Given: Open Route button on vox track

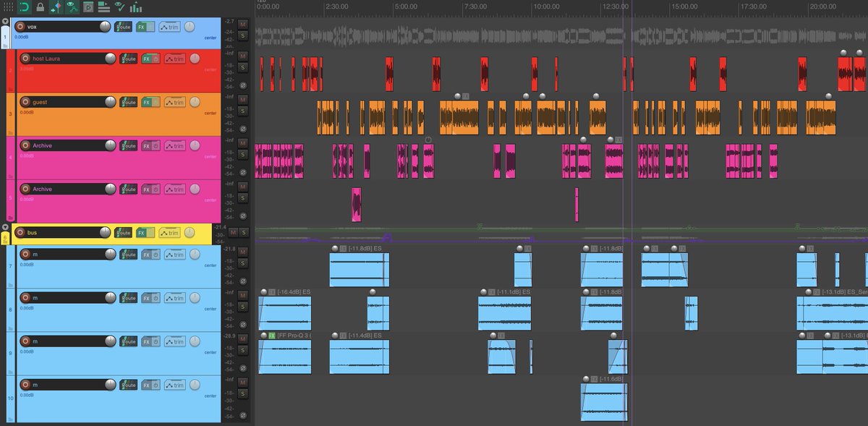Looking at the screenshot, I should coord(124,27).
